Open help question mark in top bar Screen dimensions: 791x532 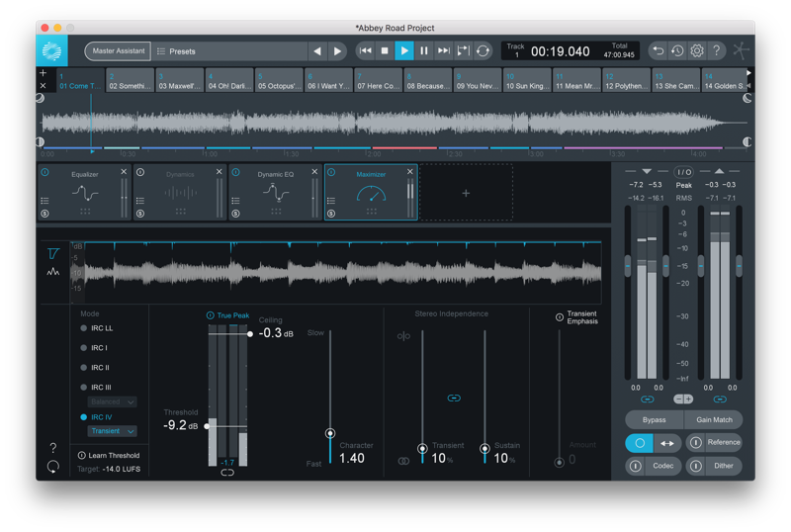716,50
